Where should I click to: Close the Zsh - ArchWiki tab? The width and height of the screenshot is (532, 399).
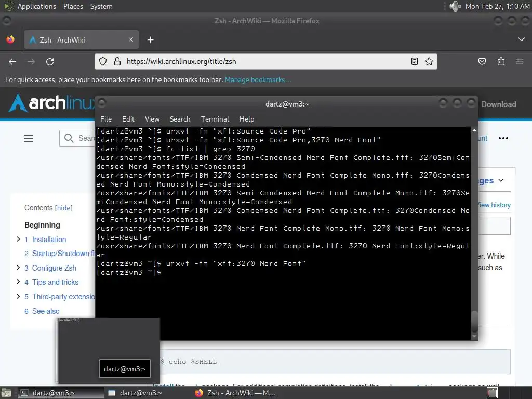[131, 39]
